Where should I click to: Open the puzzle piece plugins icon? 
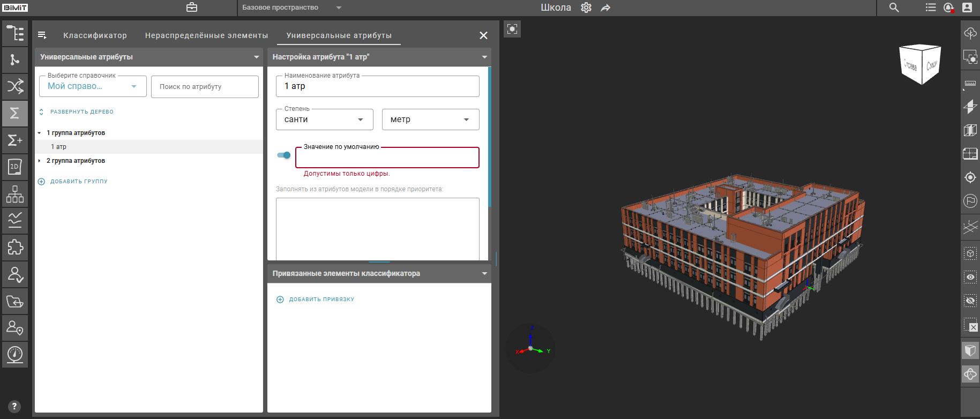tap(15, 248)
